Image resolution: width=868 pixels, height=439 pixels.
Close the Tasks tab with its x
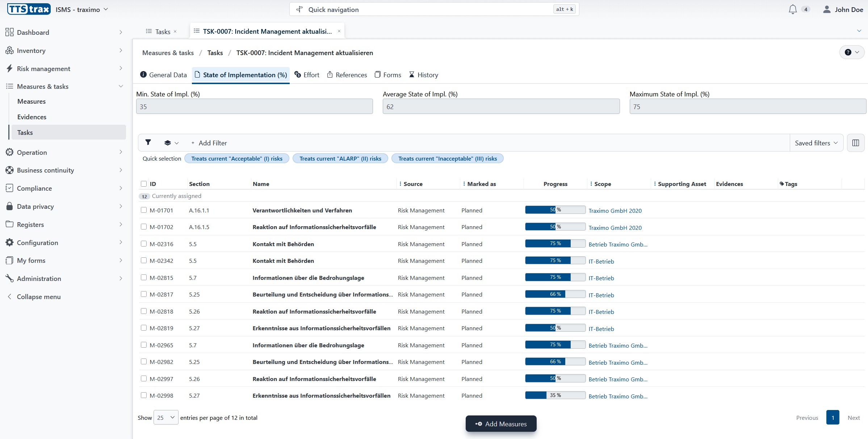175,32
